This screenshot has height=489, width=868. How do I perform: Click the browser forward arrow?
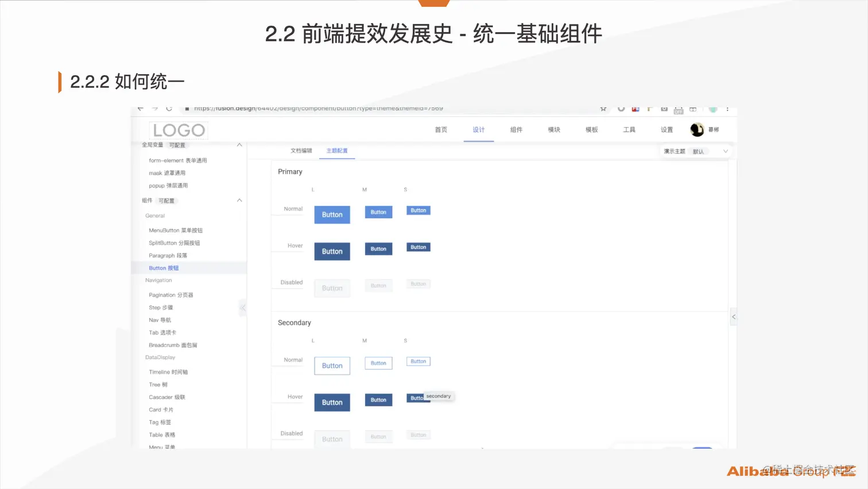click(x=155, y=108)
